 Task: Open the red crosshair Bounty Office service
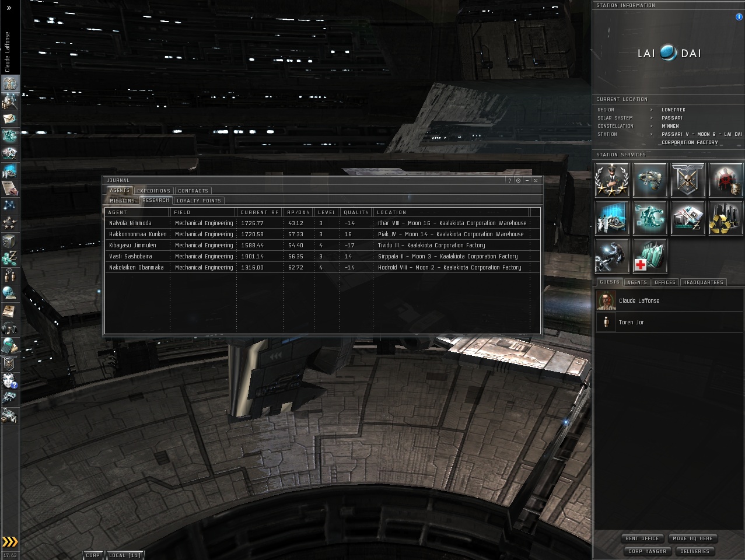(726, 180)
